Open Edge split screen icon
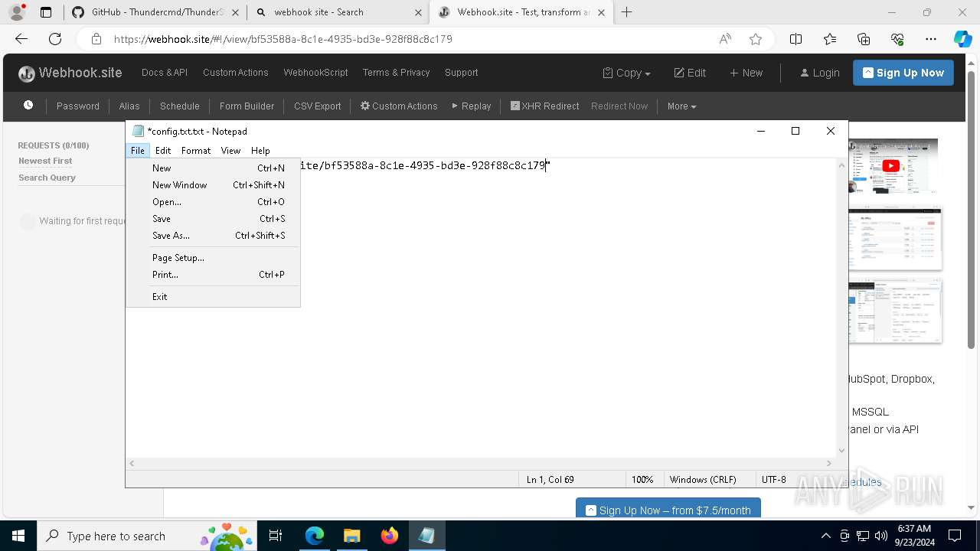This screenshot has height=551, width=980. [x=795, y=39]
